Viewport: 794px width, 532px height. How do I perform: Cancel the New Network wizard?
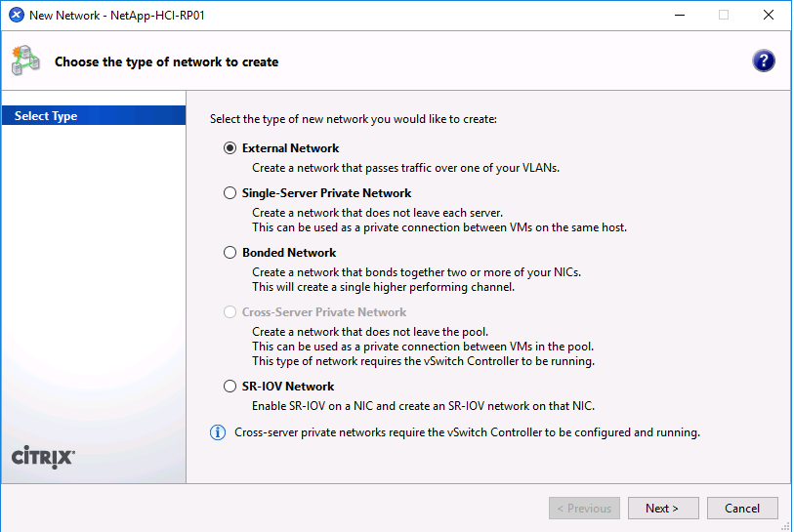(742, 509)
